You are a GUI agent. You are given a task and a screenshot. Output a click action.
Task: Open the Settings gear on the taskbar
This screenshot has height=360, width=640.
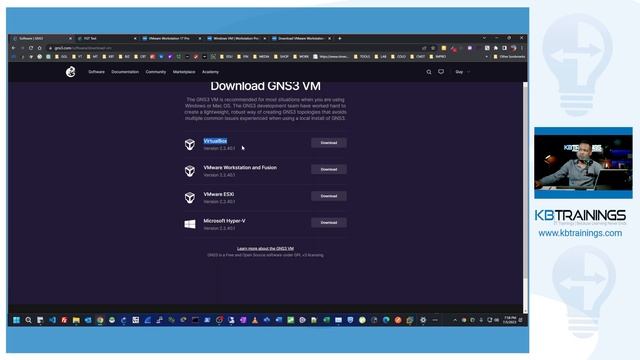pyautogui.click(x=423, y=320)
